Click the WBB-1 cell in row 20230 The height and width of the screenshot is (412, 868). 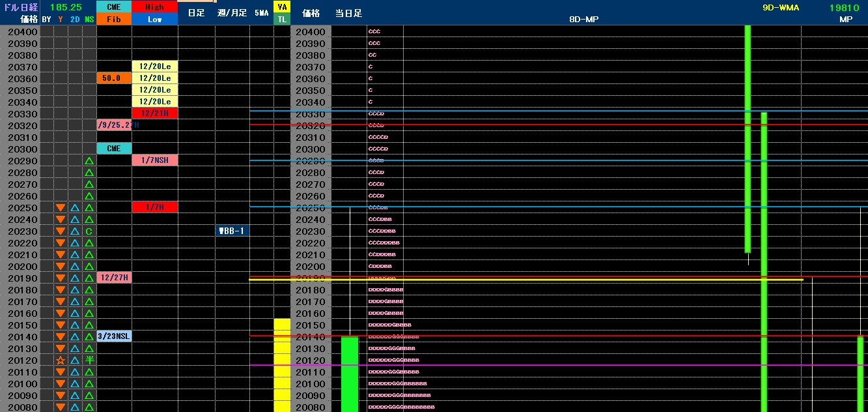point(232,231)
